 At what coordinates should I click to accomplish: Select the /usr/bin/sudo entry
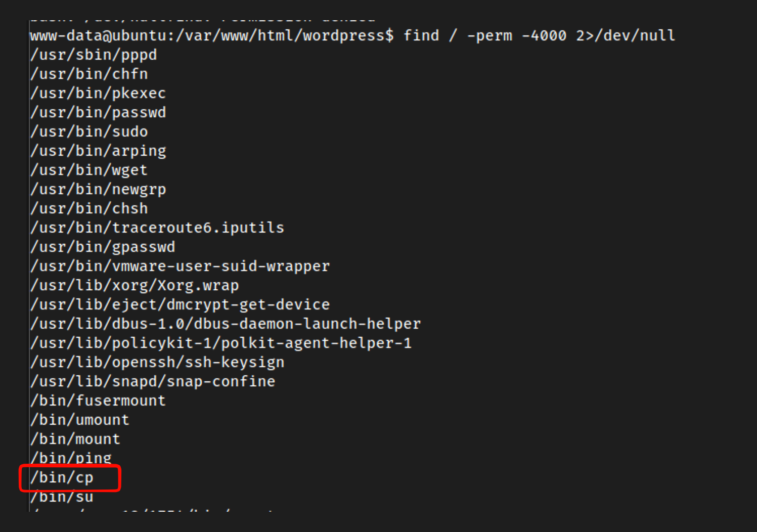coord(89,131)
